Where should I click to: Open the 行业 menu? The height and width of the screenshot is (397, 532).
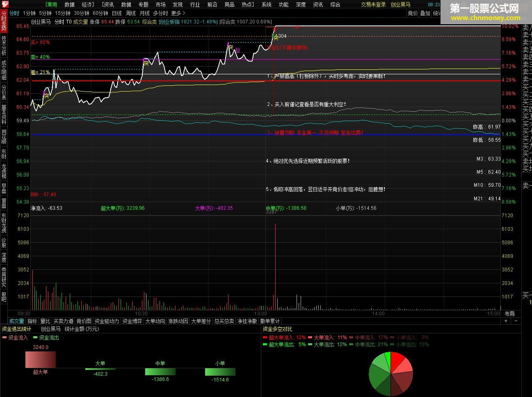(195, 5)
